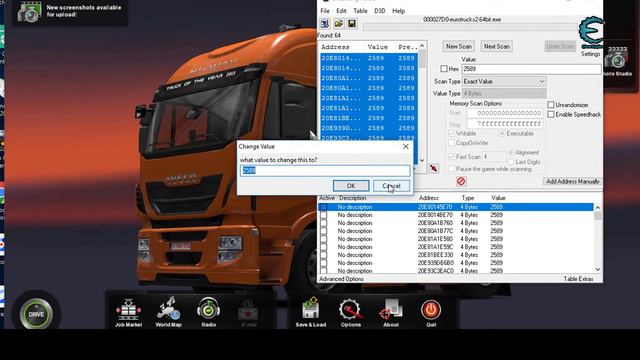Click the memory scan Start address field
The image size is (640, 360).
coord(505,113)
